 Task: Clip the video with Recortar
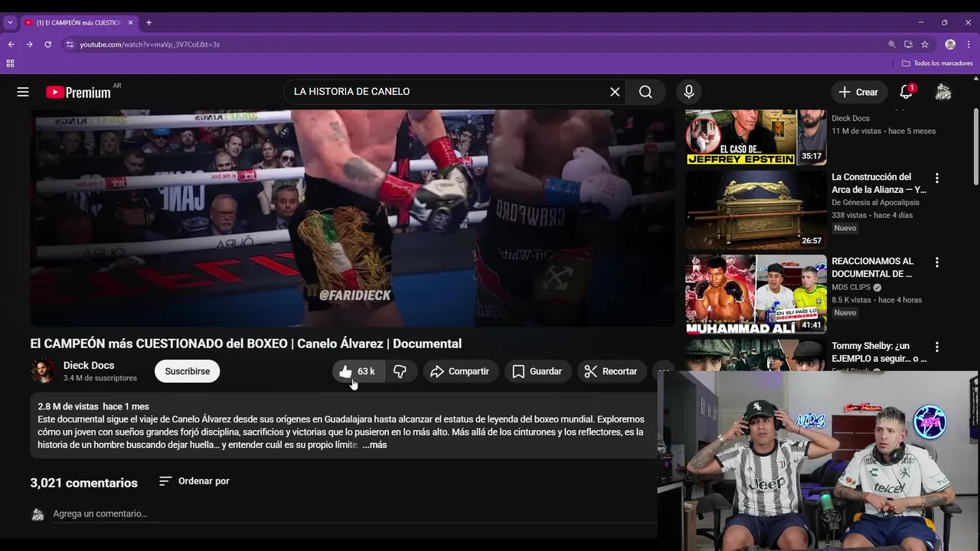tap(611, 371)
